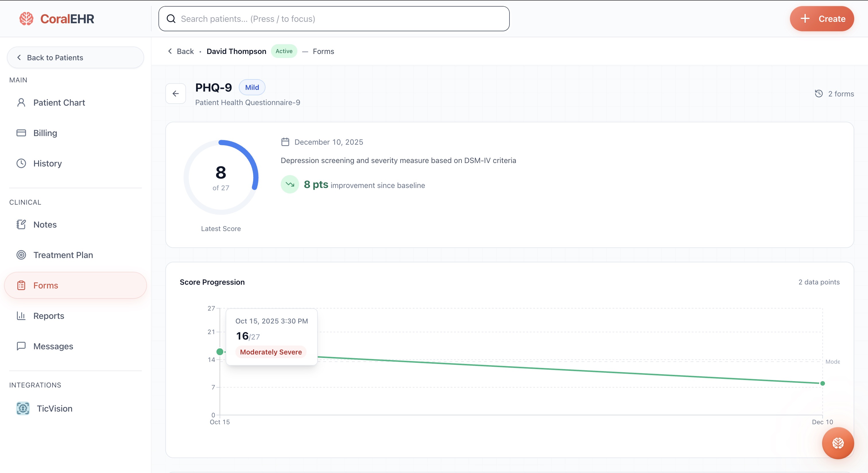868x473 pixels.
Task: Go to Billing section
Action: coord(45,133)
